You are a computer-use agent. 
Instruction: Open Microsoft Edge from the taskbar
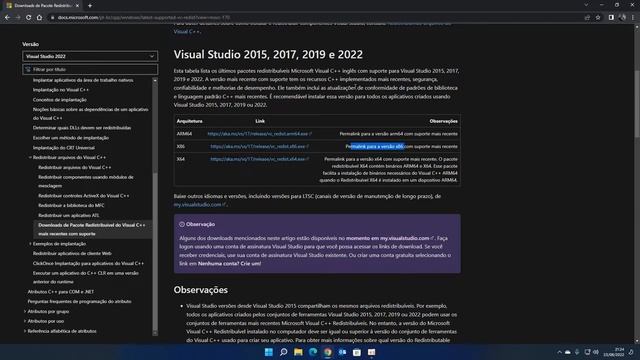pos(313,352)
